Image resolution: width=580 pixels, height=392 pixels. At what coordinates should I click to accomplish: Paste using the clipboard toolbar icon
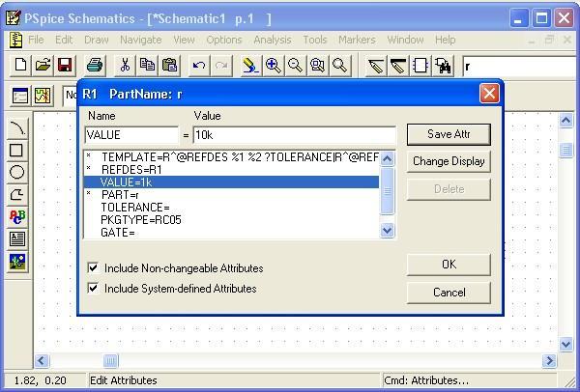pyautogui.click(x=169, y=66)
